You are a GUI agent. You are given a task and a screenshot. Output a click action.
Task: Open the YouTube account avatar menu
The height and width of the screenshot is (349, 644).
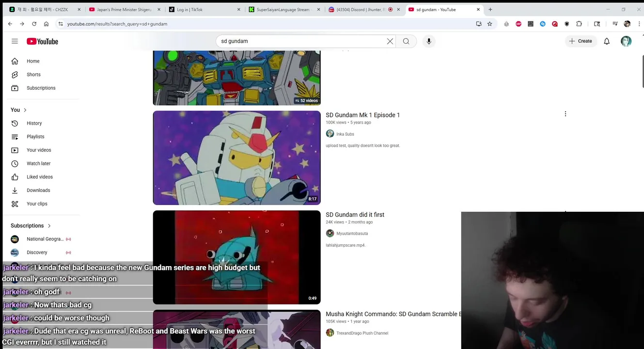point(626,41)
